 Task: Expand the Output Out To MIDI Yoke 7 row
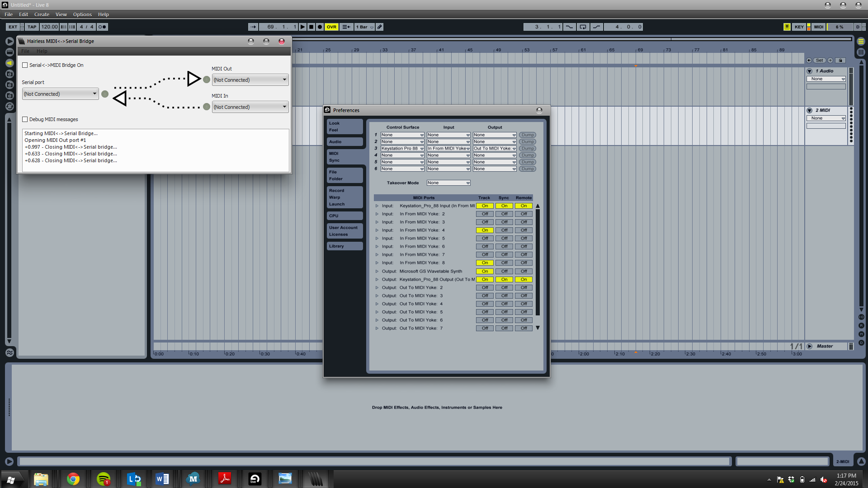click(377, 328)
